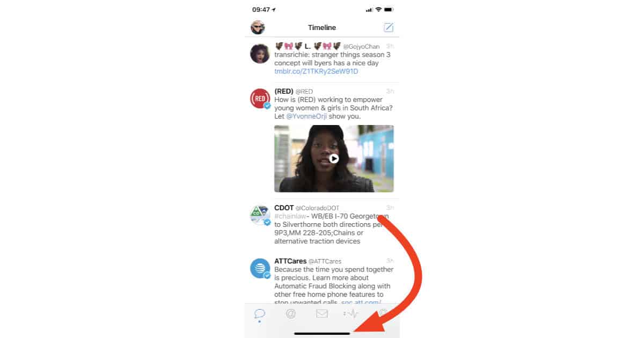Open your profile avatar in header

point(258,27)
